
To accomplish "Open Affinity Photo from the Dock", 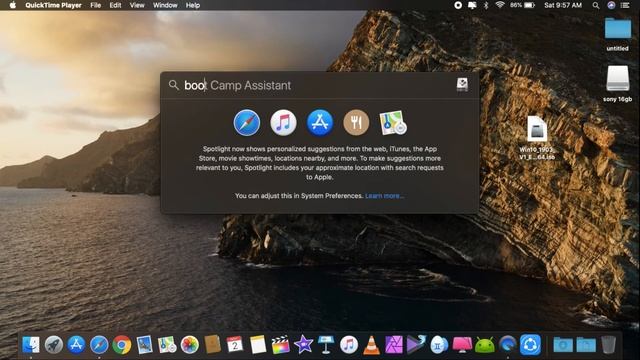I will (x=394, y=345).
